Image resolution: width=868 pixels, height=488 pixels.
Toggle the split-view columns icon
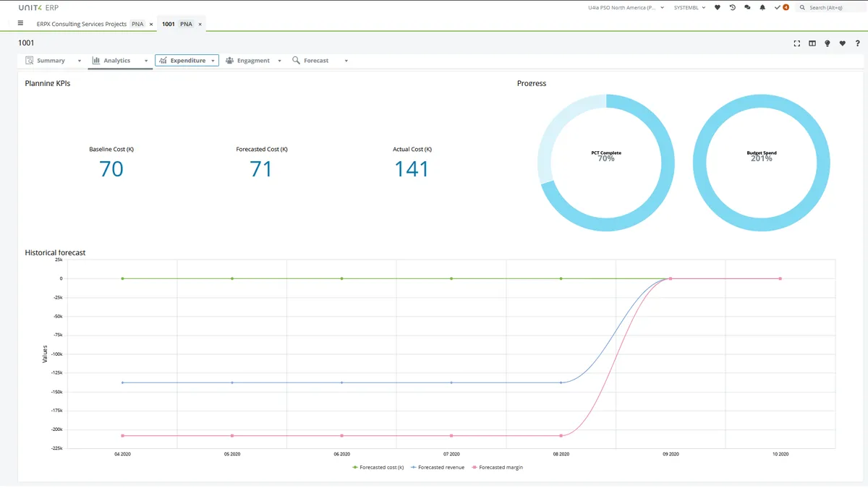point(812,43)
